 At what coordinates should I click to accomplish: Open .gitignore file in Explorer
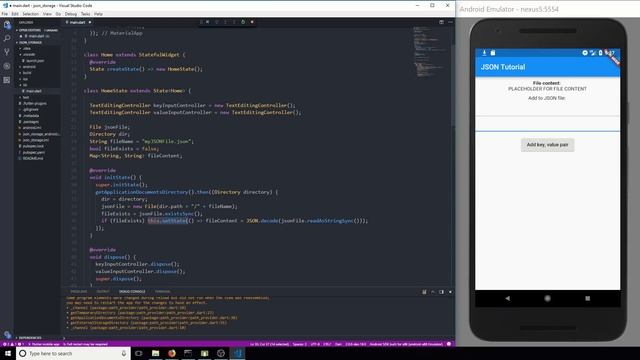click(x=31, y=110)
